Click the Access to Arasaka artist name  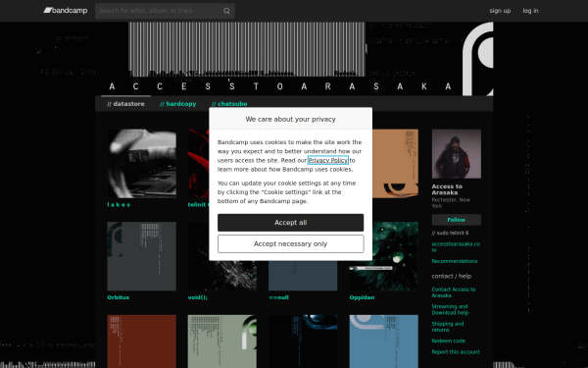point(447,189)
